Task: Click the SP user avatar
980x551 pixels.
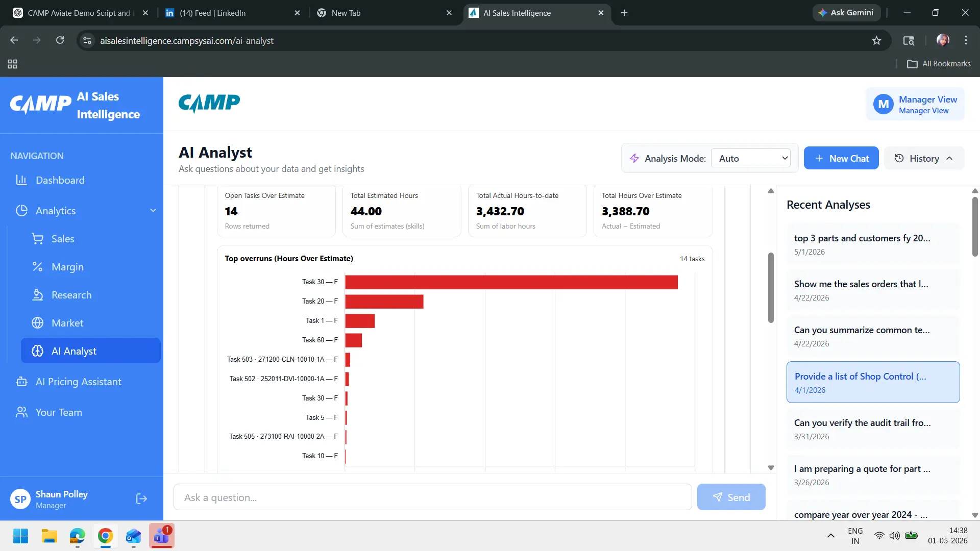Action: (20, 499)
